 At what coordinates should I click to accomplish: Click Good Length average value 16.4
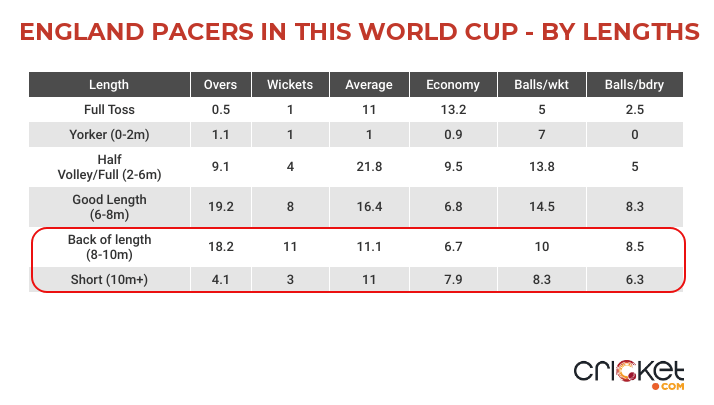pos(368,206)
